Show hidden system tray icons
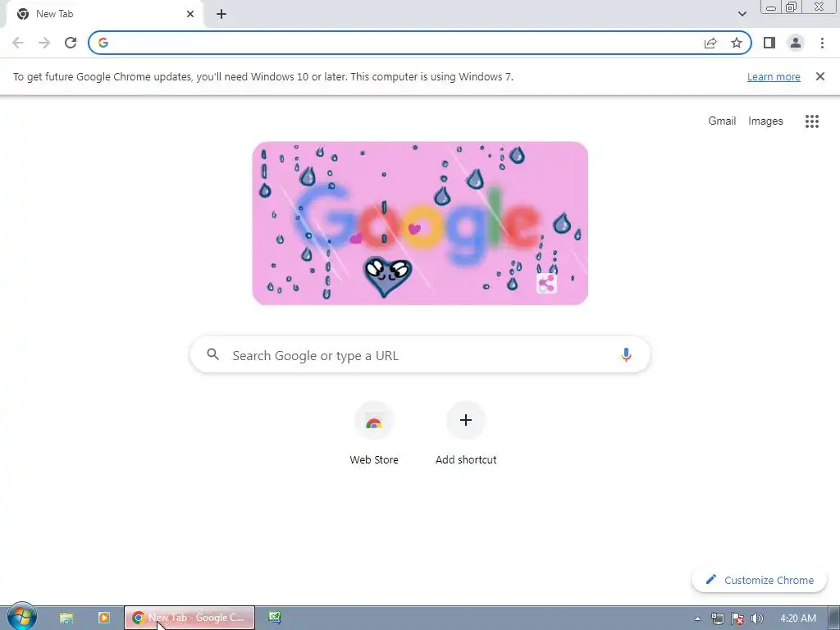Viewport: 840px width, 630px height. click(x=697, y=619)
